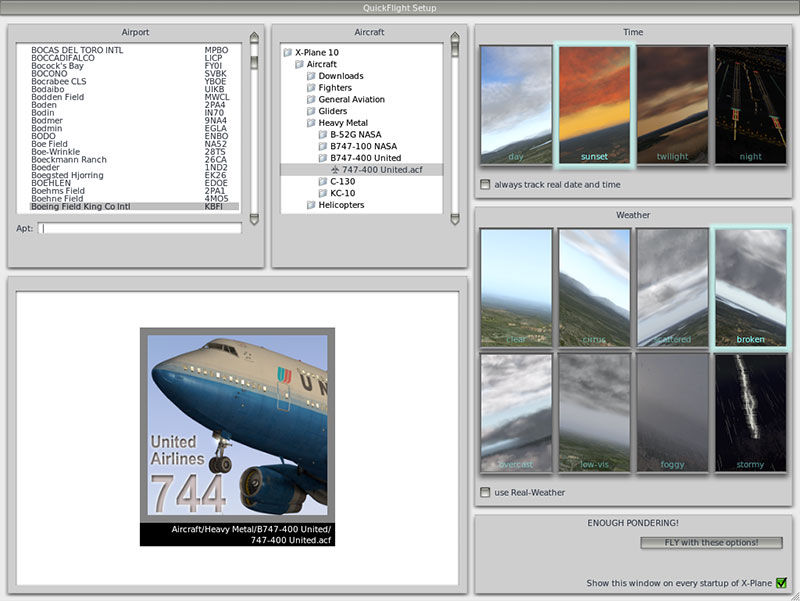Select Boe-Wrinkle airport row
Image resolution: width=800 pixels, height=601 pixels.
(x=135, y=152)
